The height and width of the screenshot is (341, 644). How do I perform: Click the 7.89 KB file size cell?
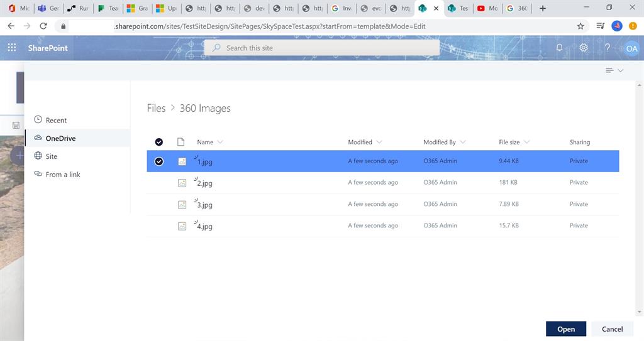[509, 204]
